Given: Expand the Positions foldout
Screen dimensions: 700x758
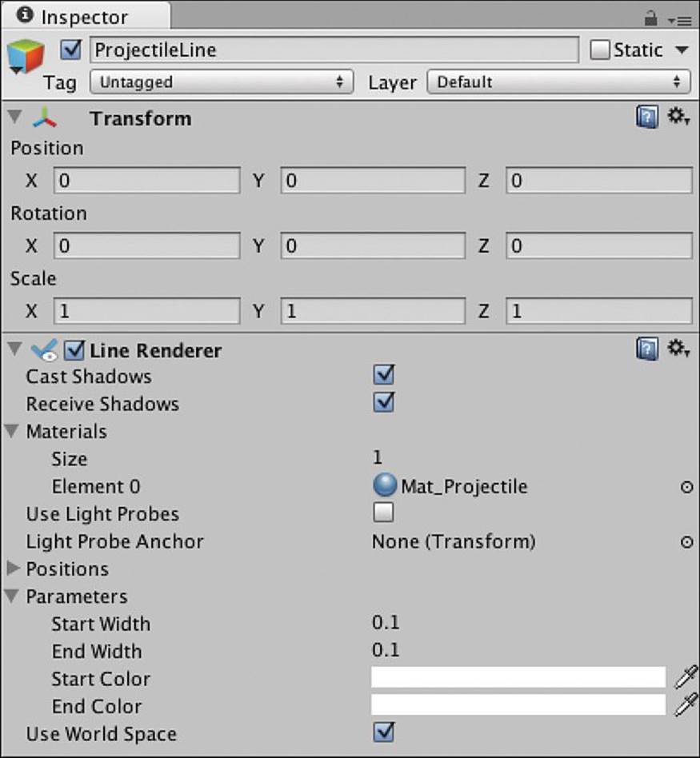Looking at the screenshot, I should pyautogui.click(x=14, y=568).
